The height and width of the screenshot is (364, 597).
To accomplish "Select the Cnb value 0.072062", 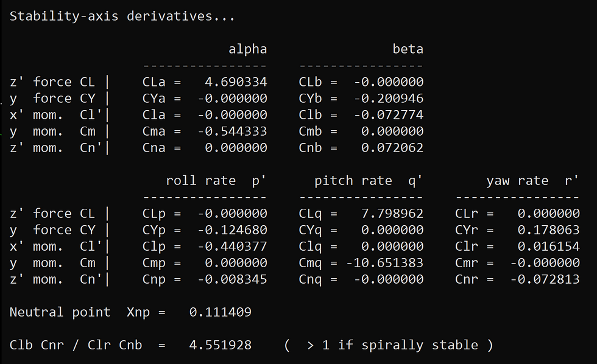I will point(392,148).
